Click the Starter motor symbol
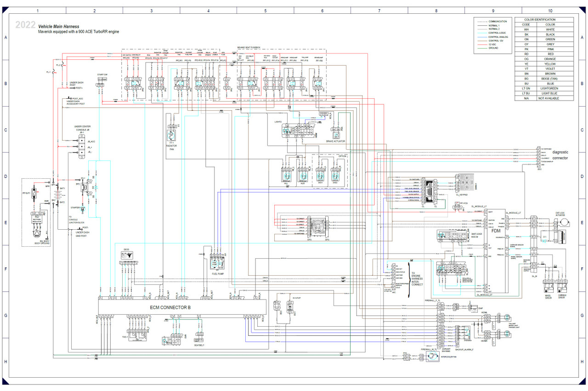This screenshot has width=588, height=391. coord(83,209)
